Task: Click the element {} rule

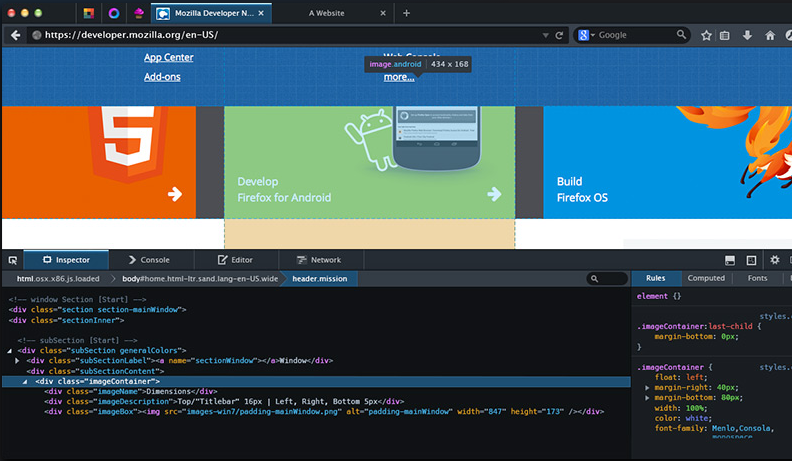Action: pos(659,296)
